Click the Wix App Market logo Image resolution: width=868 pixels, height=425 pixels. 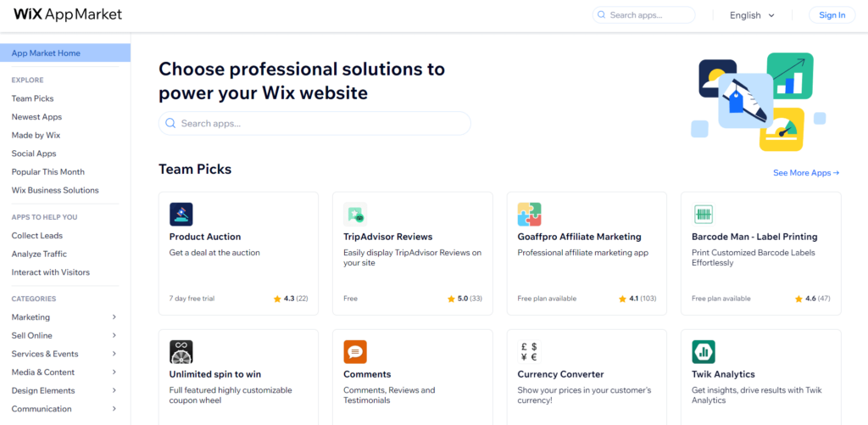(x=68, y=15)
